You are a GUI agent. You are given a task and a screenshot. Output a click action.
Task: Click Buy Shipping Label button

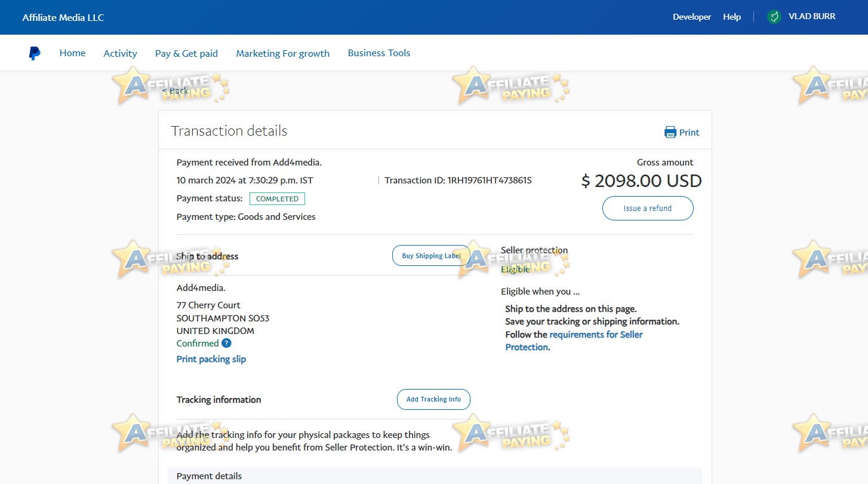pos(431,256)
